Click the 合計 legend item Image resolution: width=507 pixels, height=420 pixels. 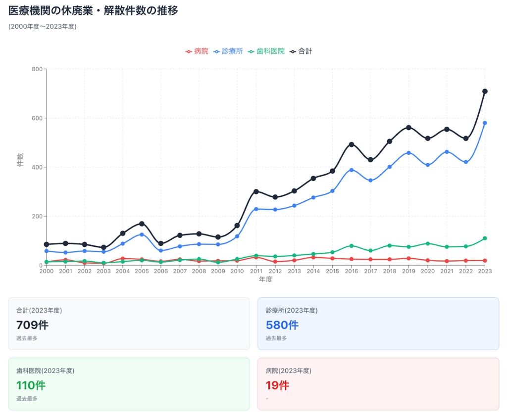coord(301,51)
